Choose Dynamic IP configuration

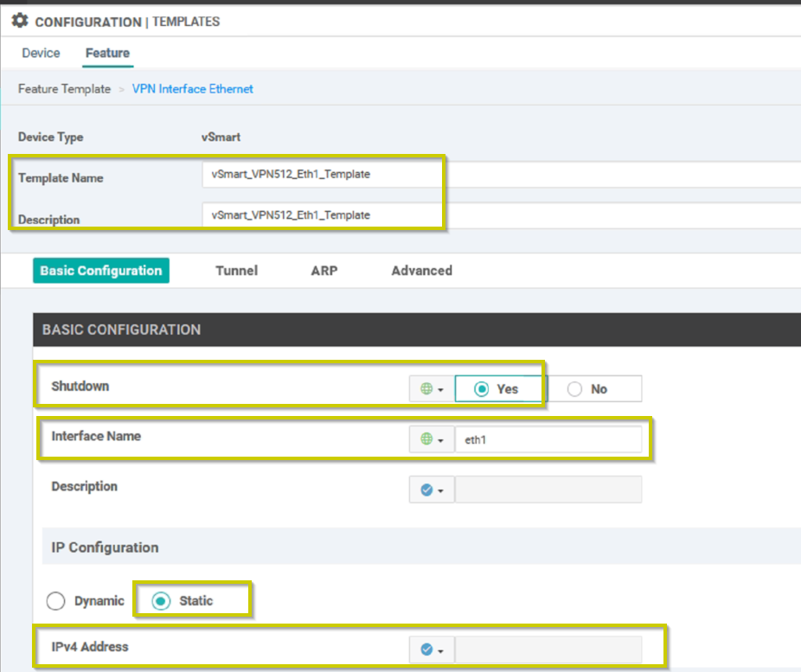click(x=55, y=601)
